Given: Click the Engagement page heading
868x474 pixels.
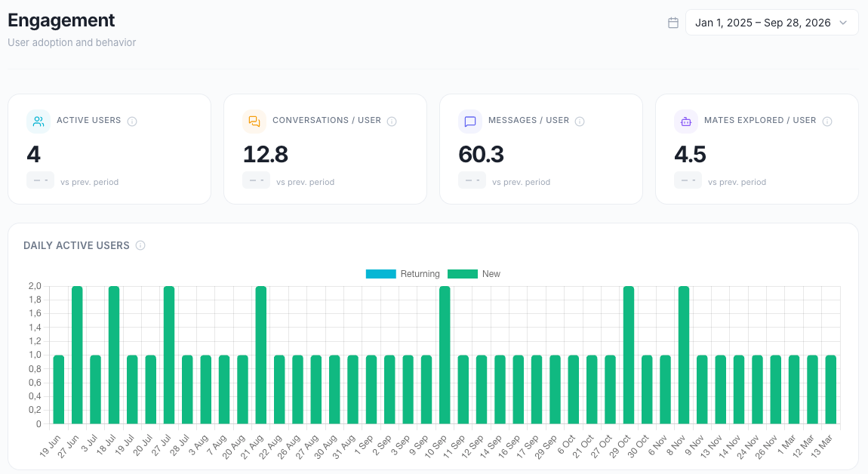Looking at the screenshot, I should [x=61, y=20].
